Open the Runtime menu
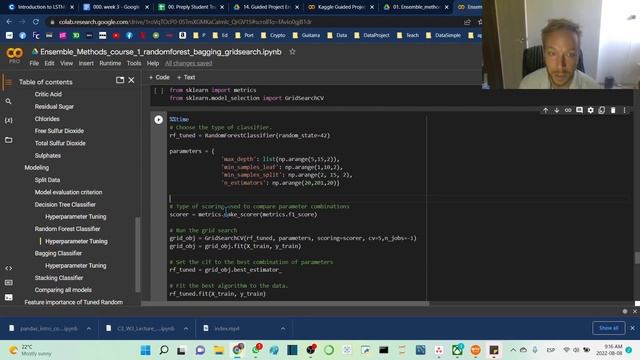Viewport: 640px width, 360px height. 110,63
